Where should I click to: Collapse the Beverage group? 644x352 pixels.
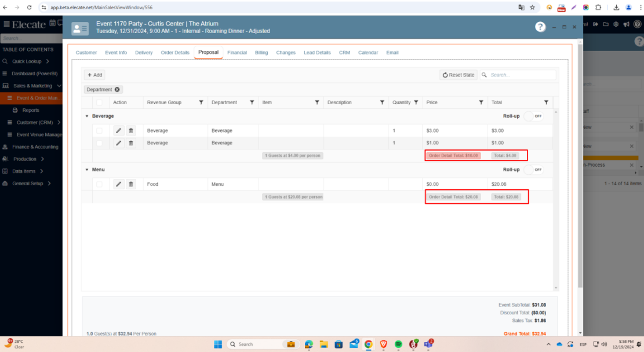coord(87,116)
